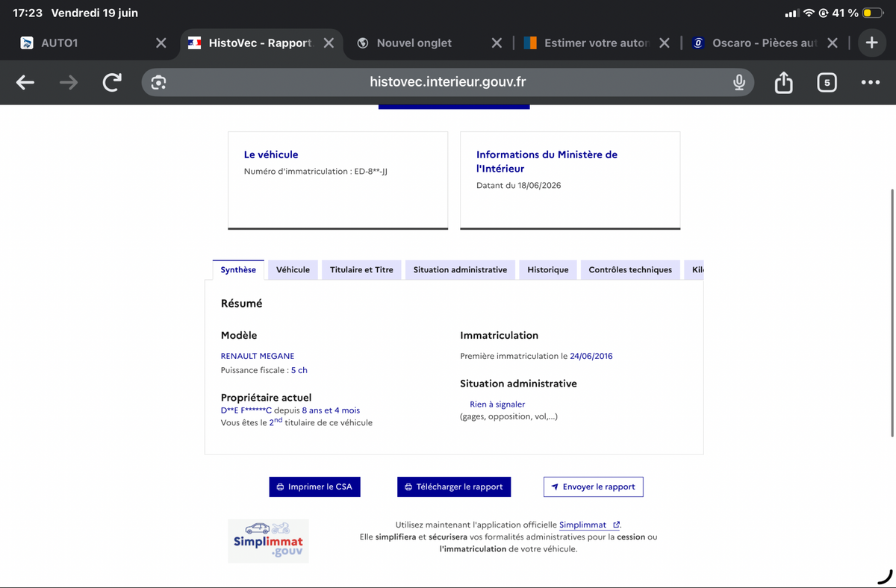
Task: Click Télécharger le rapport button
Action: coord(454,487)
